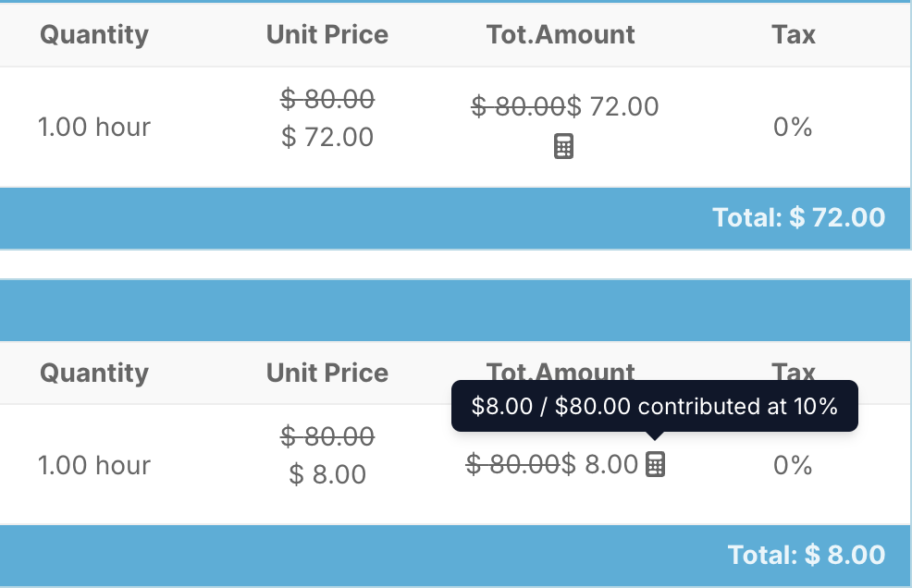
Task: Click Unit Price header in the $8.00 table
Action: click(x=327, y=373)
